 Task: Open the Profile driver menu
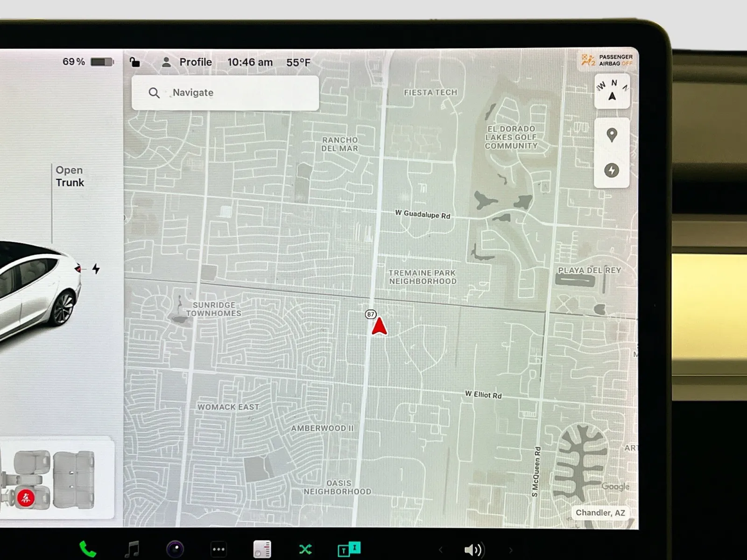tap(187, 62)
